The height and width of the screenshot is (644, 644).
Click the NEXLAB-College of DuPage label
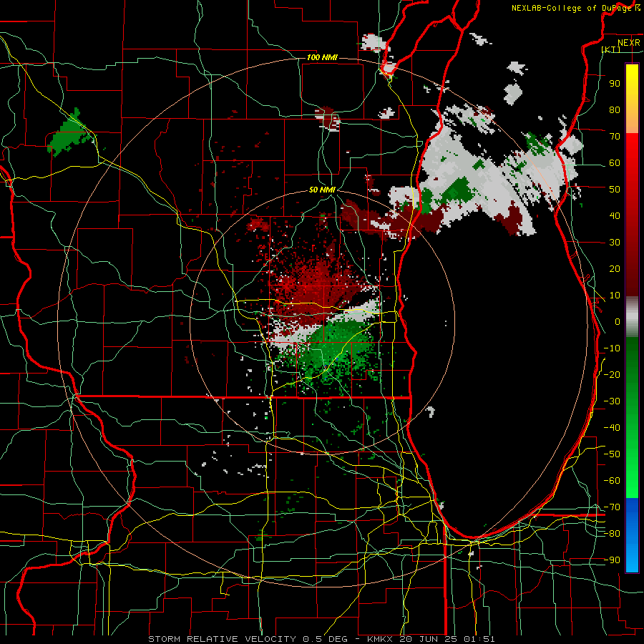point(572,8)
